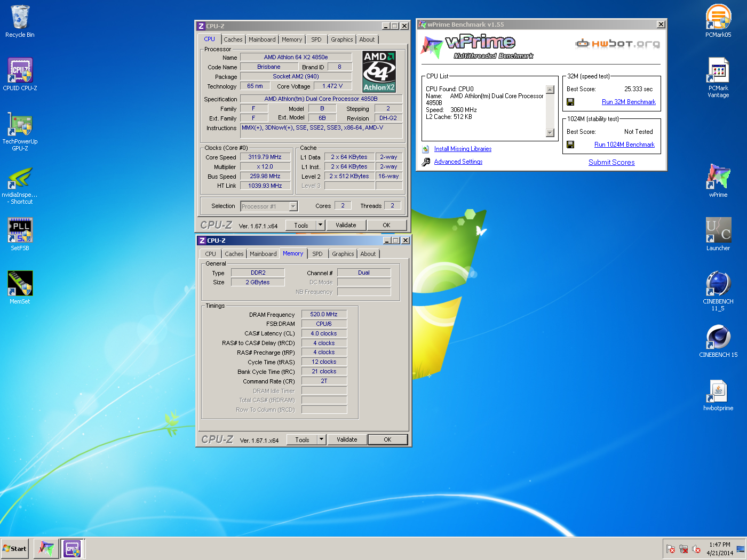Screen dimensions: 747x560
Task: Click the HWBOT.org logo in wPrime
Action: point(617,44)
